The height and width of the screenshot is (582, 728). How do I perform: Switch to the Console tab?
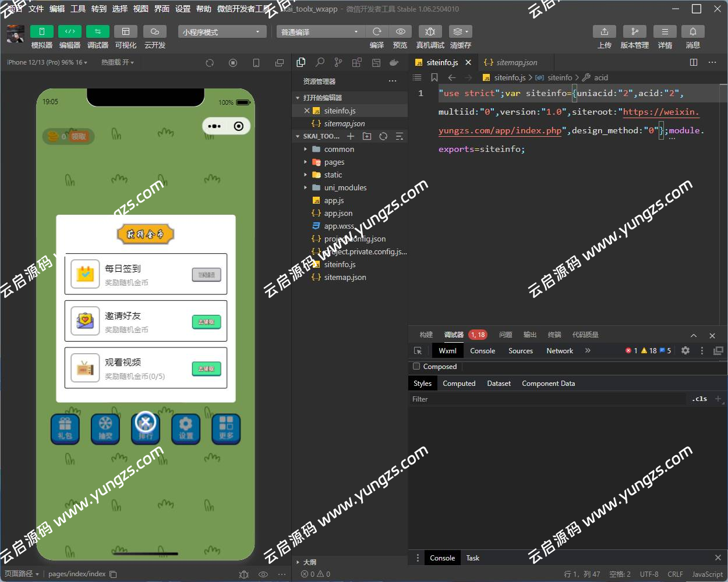pos(482,351)
